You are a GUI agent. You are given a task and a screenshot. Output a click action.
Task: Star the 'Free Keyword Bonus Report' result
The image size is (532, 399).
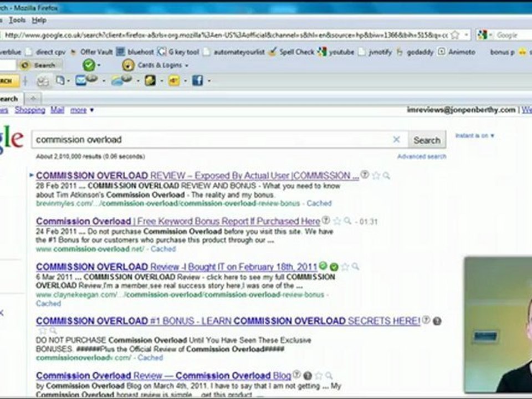[337, 221]
